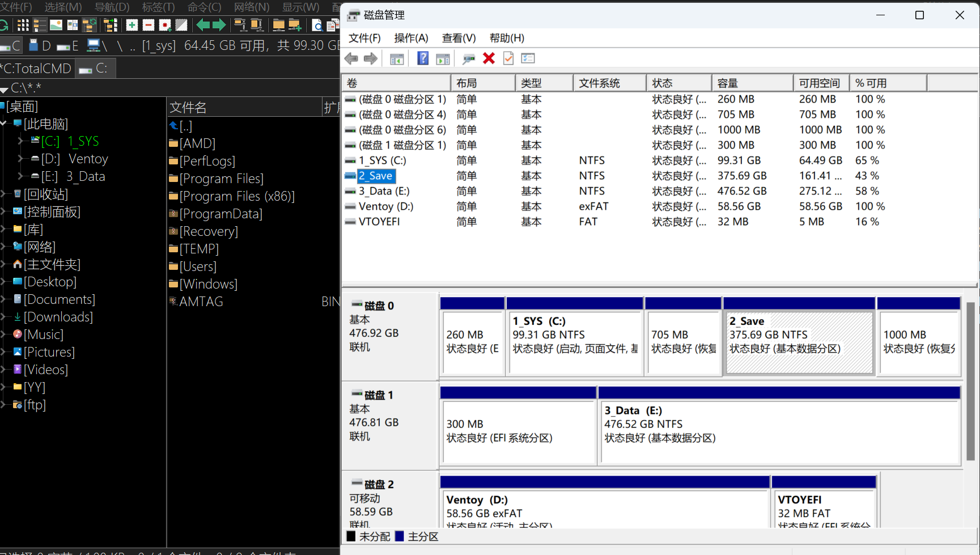Image resolution: width=980 pixels, height=555 pixels.
Task: Open properties check-sheet icon
Action: [x=508, y=58]
